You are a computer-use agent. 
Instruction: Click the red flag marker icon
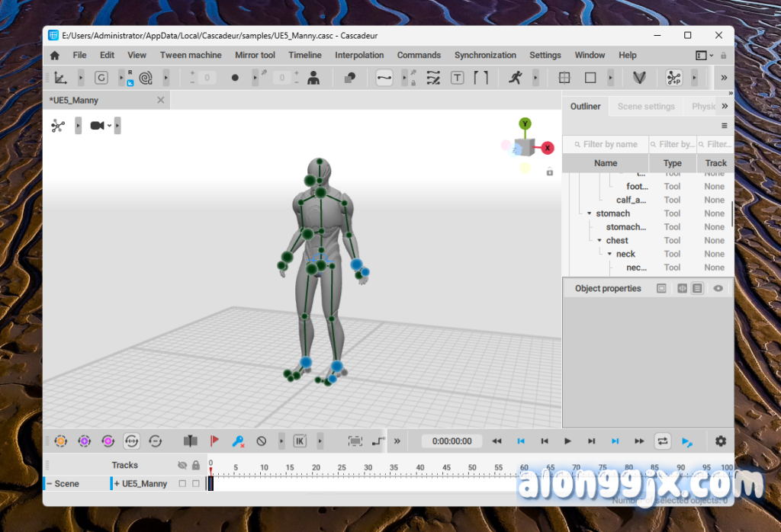point(214,441)
